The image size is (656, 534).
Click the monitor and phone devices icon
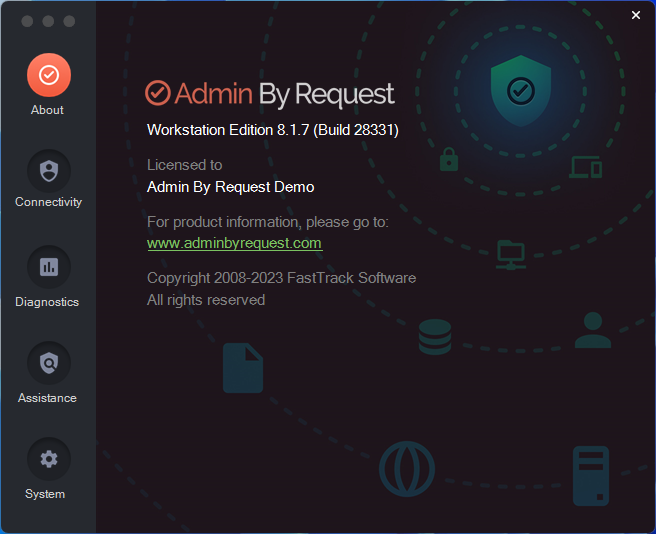pyautogui.click(x=586, y=167)
